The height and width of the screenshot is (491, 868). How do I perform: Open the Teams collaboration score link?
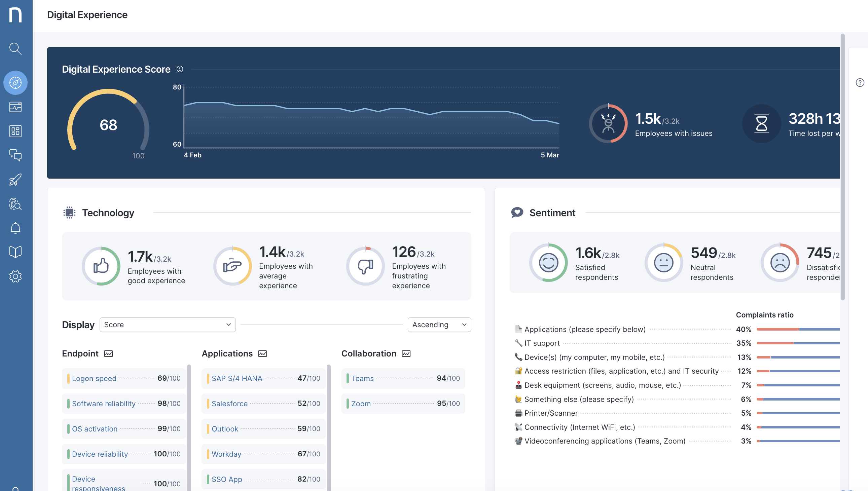click(362, 378)
